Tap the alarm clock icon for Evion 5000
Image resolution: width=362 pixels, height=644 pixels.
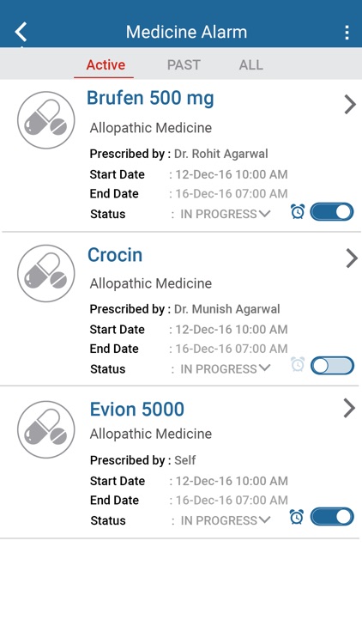coord(297,517)
